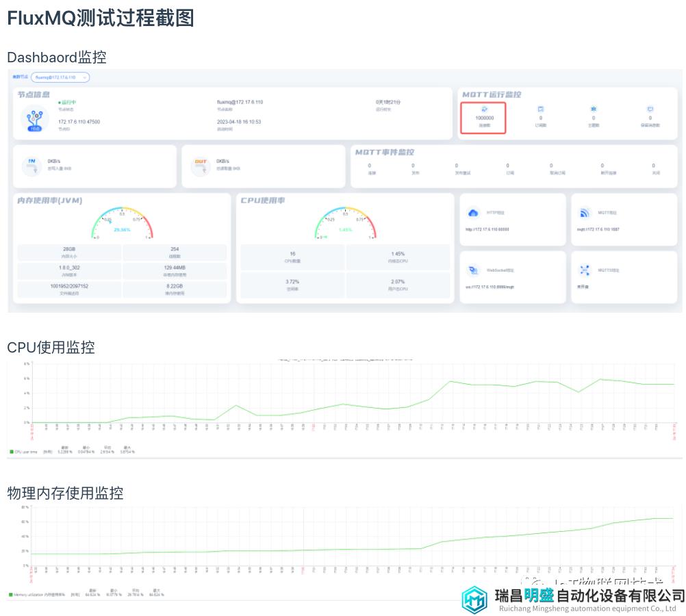Click the MQTTS address icon

(x=585, y=270)
